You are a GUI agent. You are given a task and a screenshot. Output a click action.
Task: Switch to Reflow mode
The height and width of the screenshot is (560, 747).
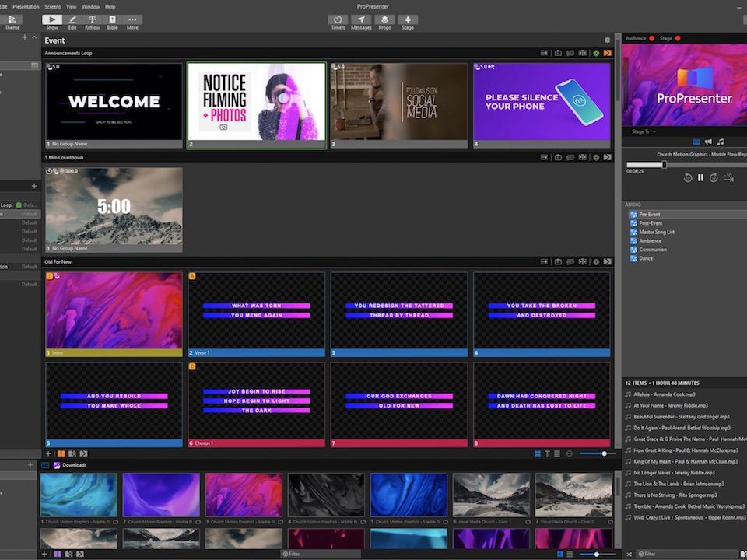click(x=93, y=21)
